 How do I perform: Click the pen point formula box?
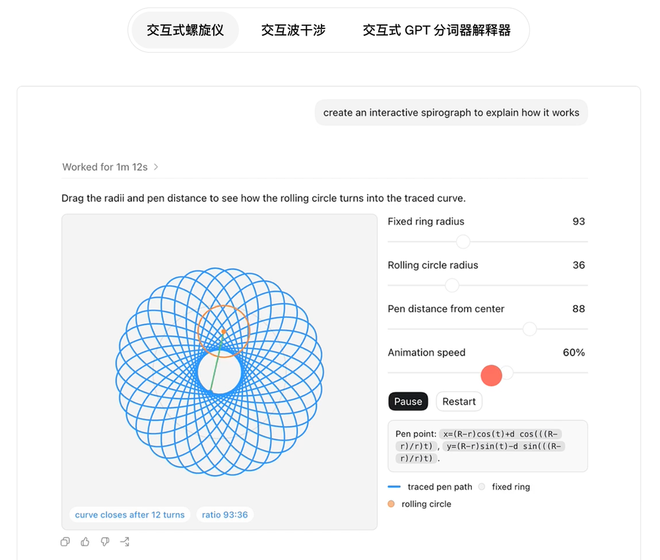tap(487, 446)
